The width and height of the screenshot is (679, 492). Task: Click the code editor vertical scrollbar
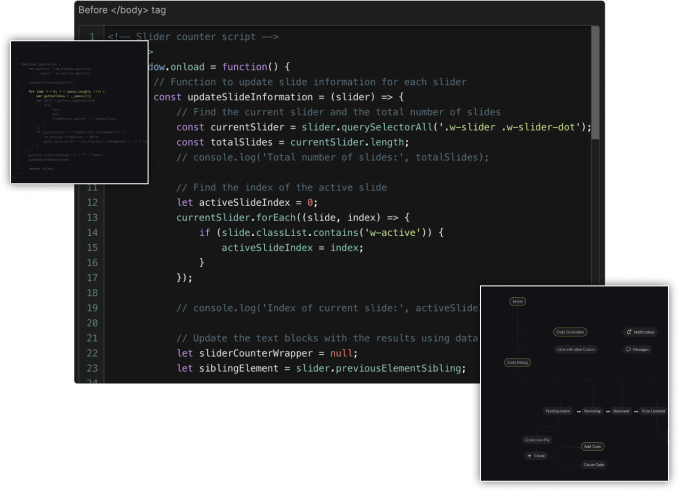[595, 82]
